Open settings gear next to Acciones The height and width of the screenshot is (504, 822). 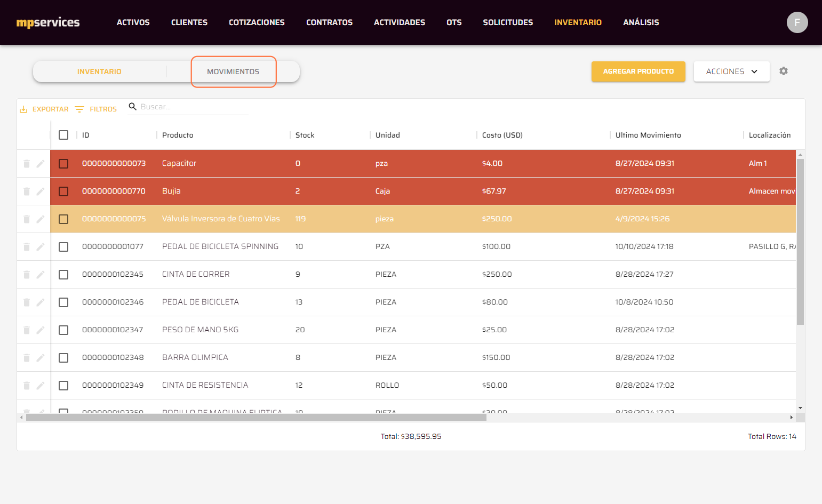(784, 71)
